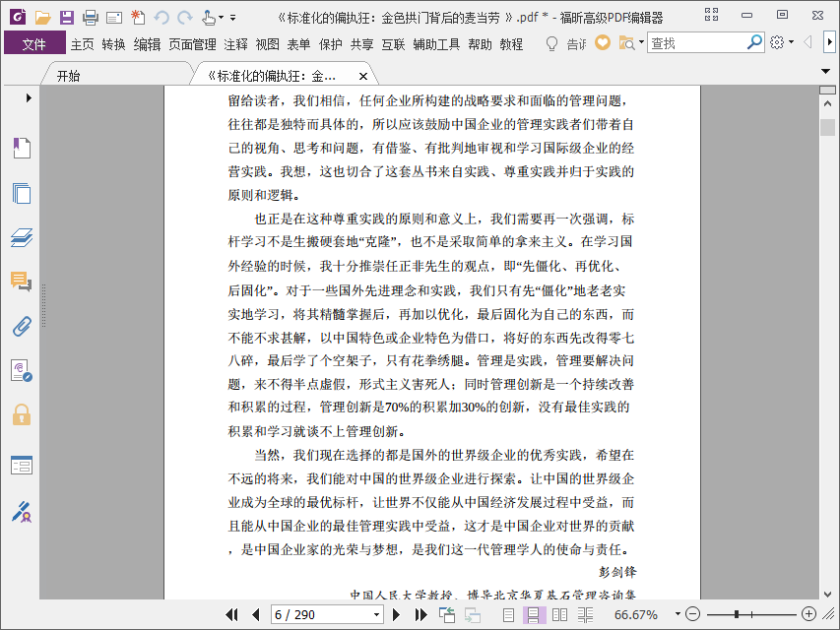Switch to the 开始 tab
Image resolution: width=840 pixels, height=630 pixels.
tap(69, 76)
